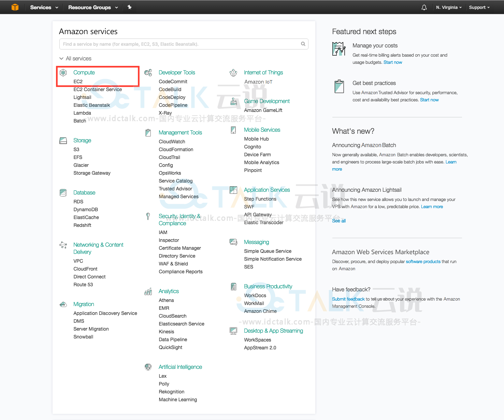The height and width of the screenshot is (420, 504).
Task: Click the Application Services icon
Action: coord(233,190)
